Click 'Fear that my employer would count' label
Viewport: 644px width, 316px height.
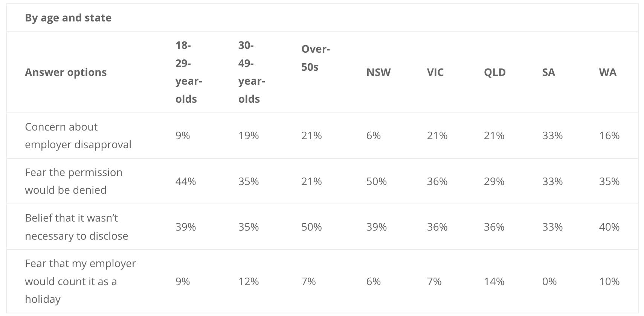tap(80, 281)
